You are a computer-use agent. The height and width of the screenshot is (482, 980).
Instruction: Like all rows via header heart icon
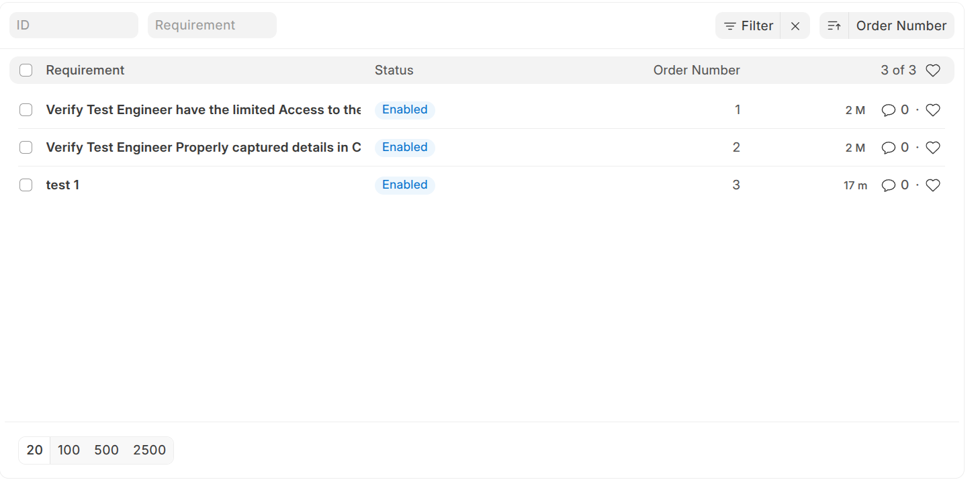pyautogui.click(x=933, y=70)
